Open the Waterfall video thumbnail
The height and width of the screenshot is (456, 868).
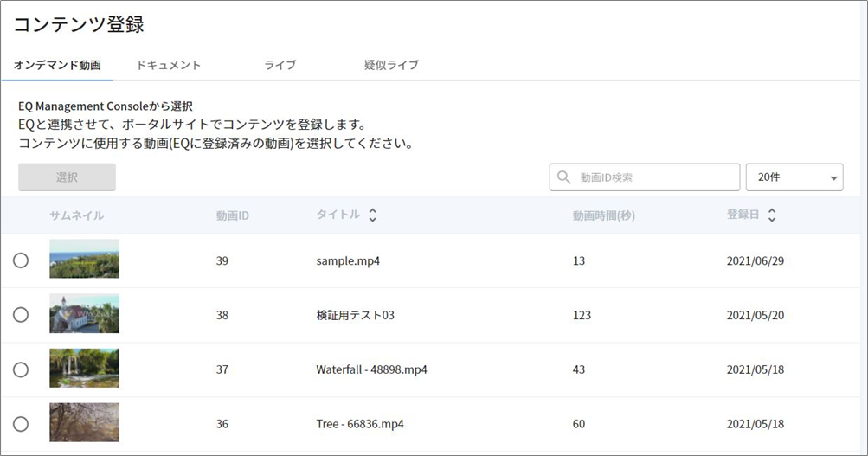click(x=84, y=368)
